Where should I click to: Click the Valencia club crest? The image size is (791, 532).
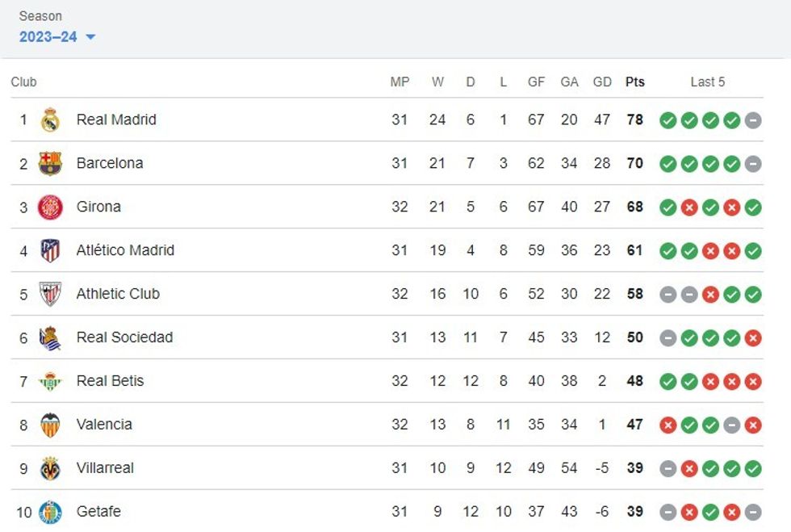51,425
